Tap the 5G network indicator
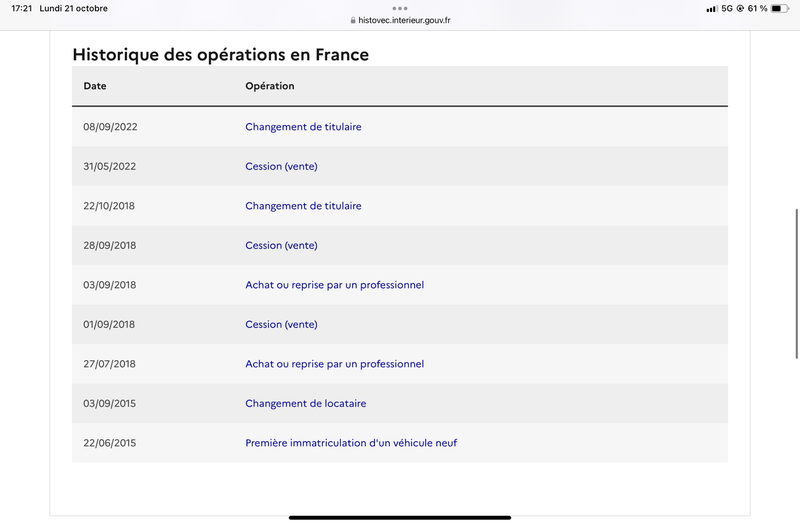Viewport: 800px width, 525px height. tap(727, 8)
